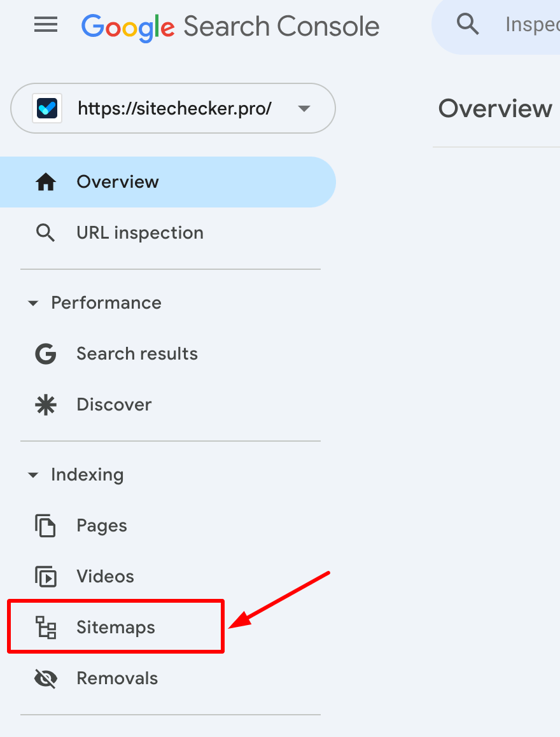Screen dimensions: 560x737
Task: Open the property selector dropdown
Action: click(x=304, y=108)
